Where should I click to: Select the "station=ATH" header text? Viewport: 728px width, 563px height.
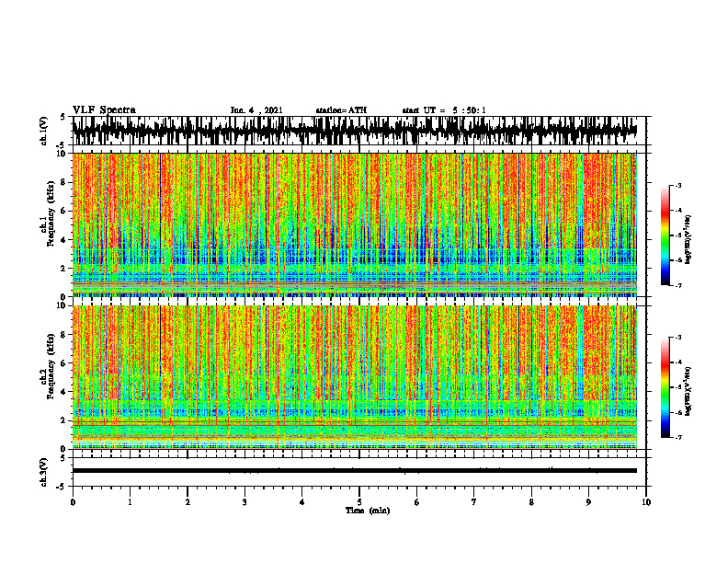(x=341, y=110)
